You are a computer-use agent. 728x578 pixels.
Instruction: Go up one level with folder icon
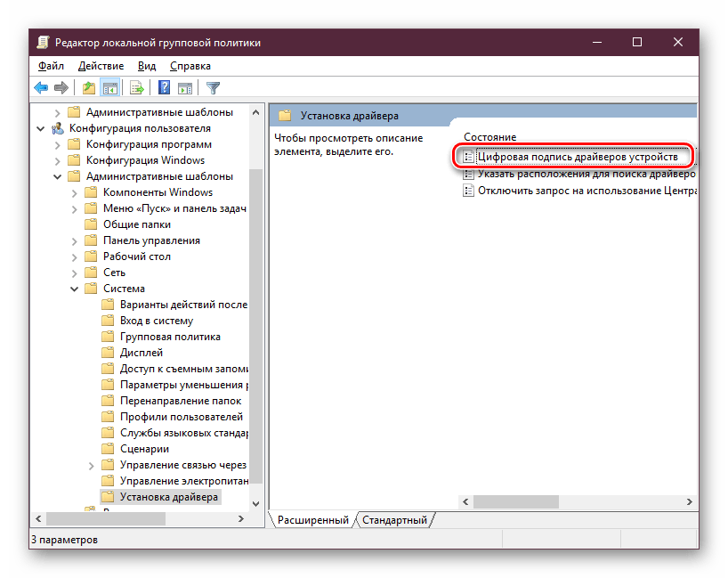coord(88,87)
